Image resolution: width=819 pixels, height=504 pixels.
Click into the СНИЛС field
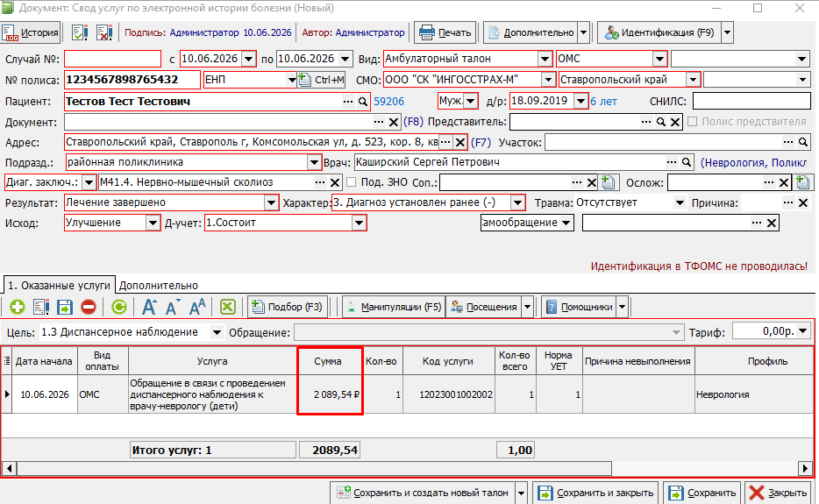coord(751,101)
